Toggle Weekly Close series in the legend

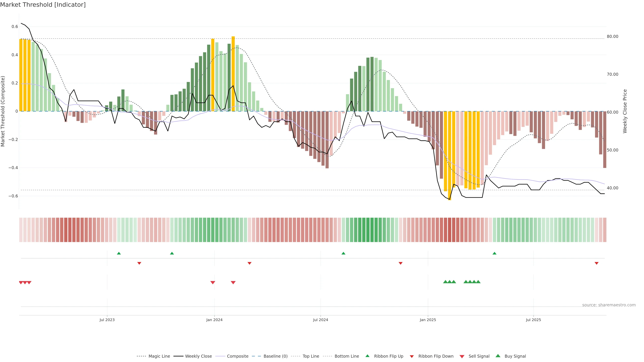198,356
